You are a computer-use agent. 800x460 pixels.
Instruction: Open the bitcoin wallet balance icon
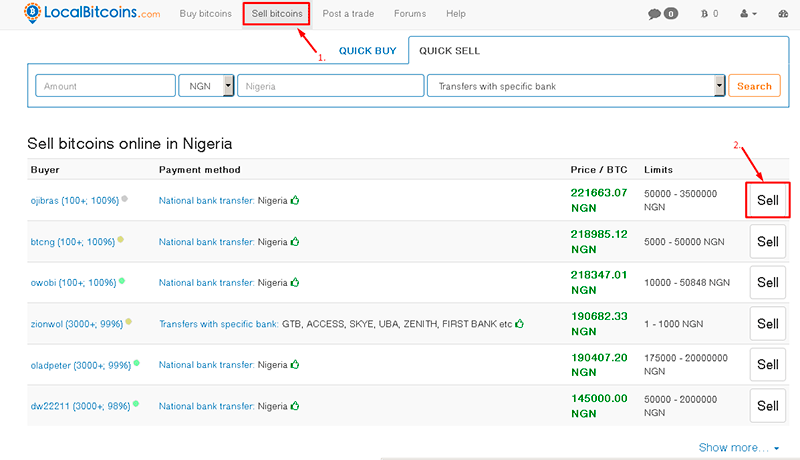point(704,14)
